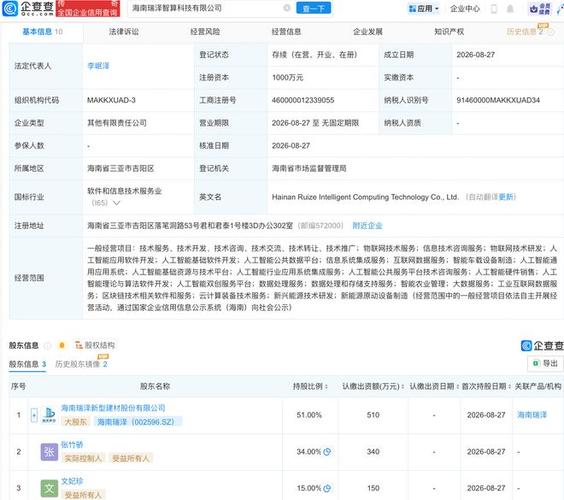Open the pie icon beside 15.00%

pyautogui.click(x=327, y=488)
